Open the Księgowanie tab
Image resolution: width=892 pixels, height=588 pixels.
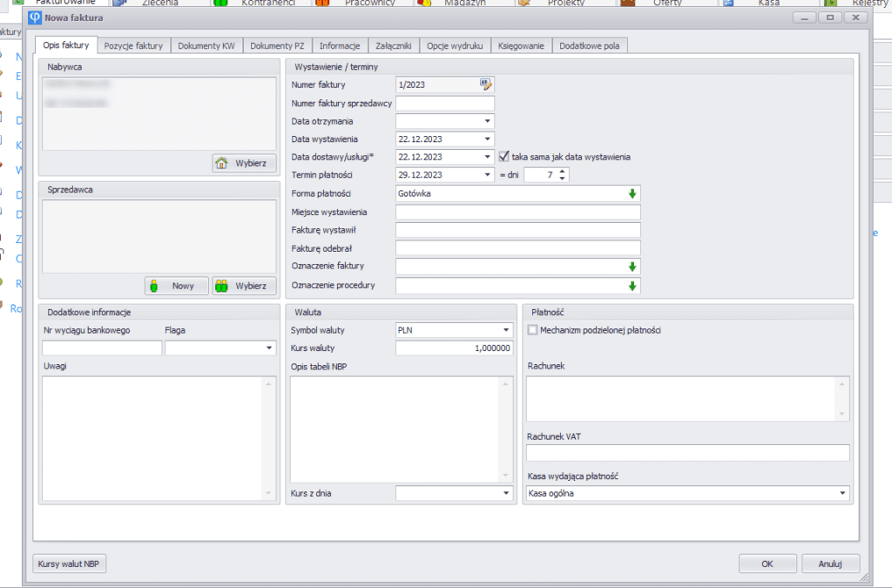pos(522,45)
